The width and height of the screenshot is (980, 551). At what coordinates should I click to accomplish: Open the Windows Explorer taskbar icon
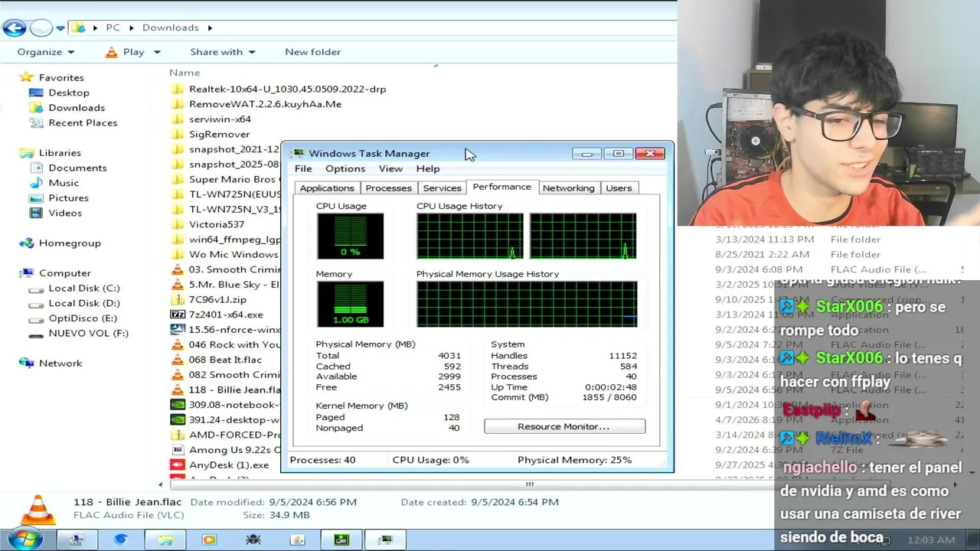(165, 540)
